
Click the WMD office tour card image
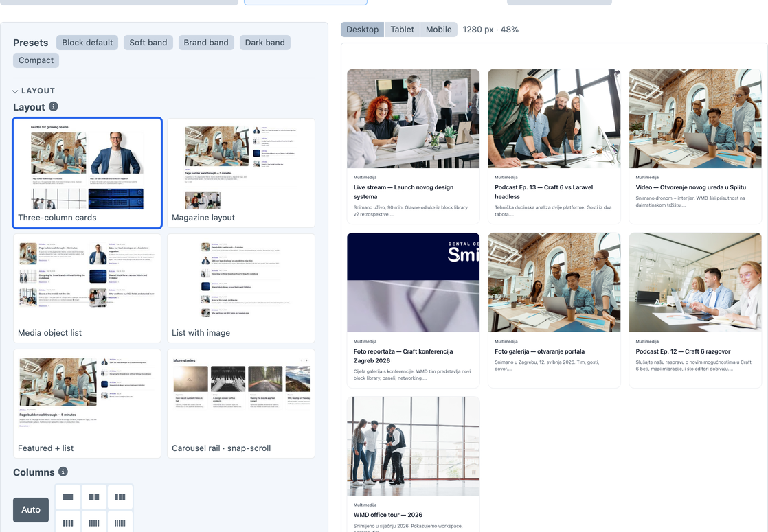click(414, 446)
